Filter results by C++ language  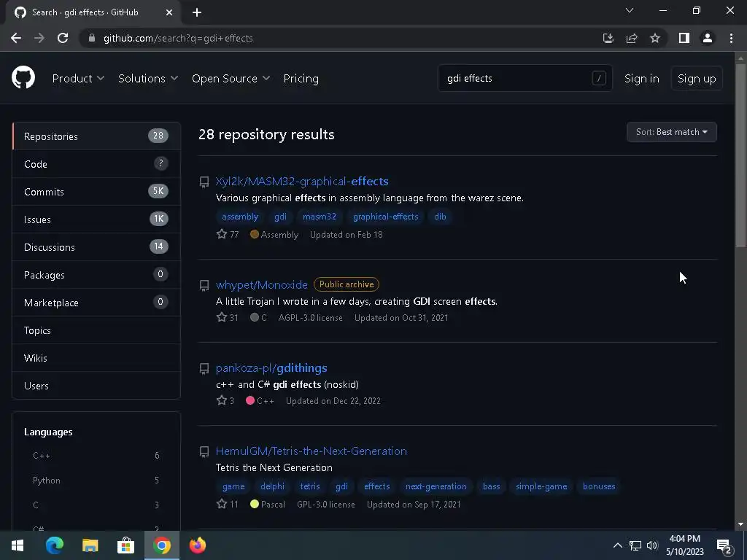click(x=96, y=456)
